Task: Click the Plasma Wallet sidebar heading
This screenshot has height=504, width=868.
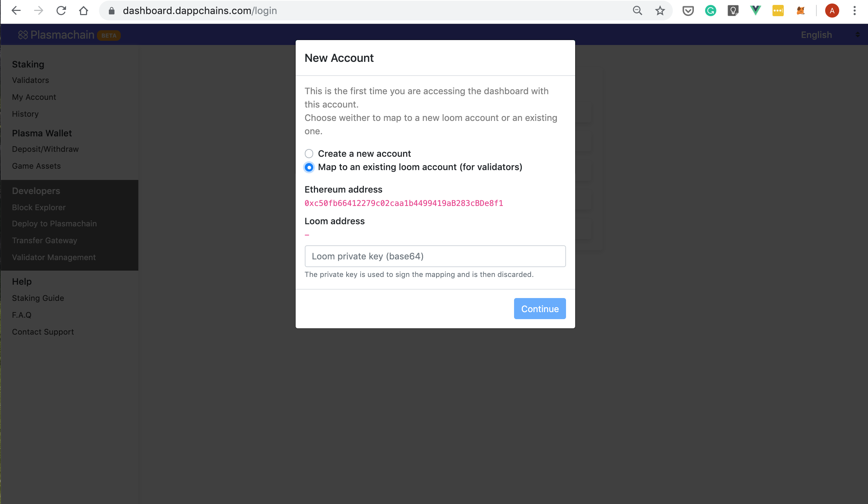Action: click(x=42, y=133)
